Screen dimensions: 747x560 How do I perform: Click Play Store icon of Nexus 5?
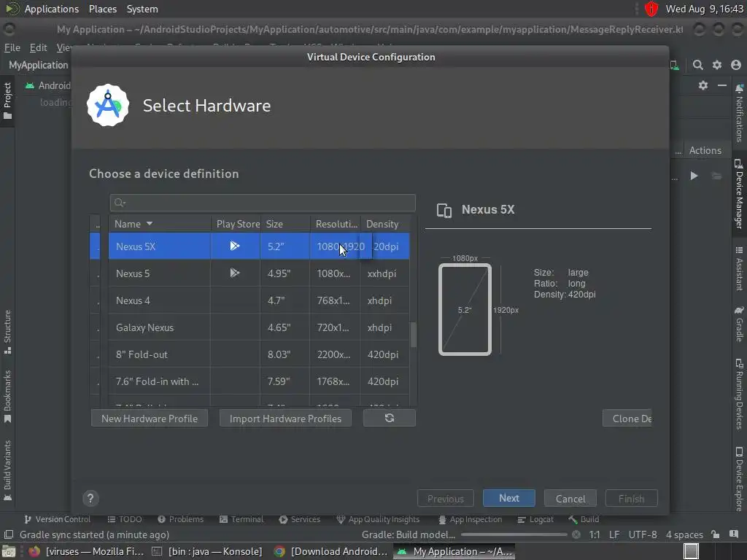coord(235,273)
